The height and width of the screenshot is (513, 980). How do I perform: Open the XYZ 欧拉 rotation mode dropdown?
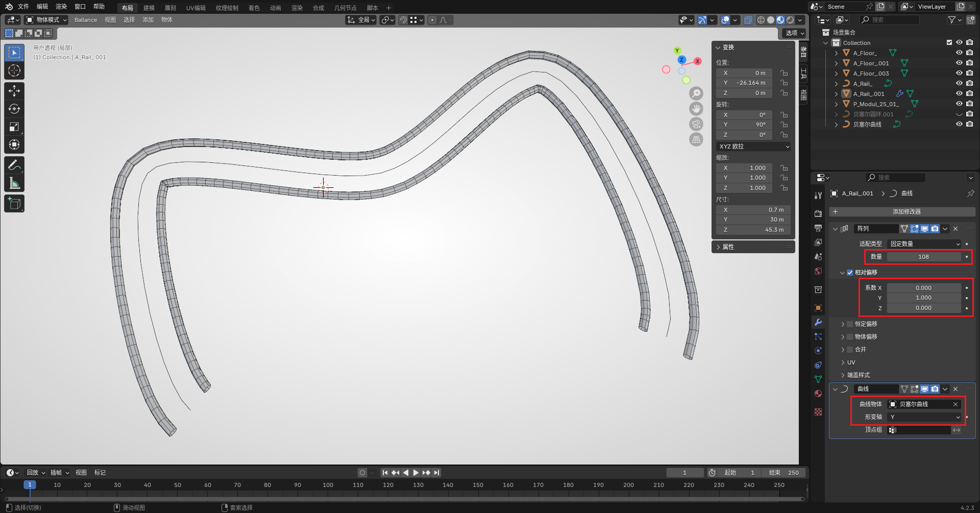click(x=753, y=146)
